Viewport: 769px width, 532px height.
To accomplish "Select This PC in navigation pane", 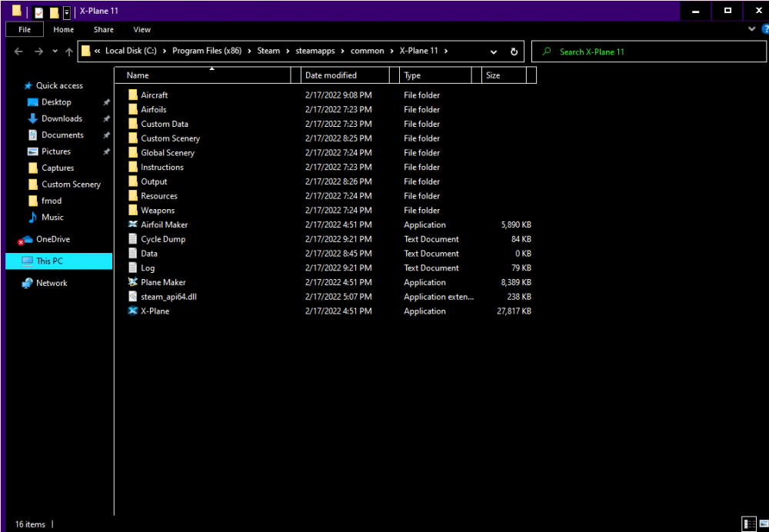I will pos(49,261).
